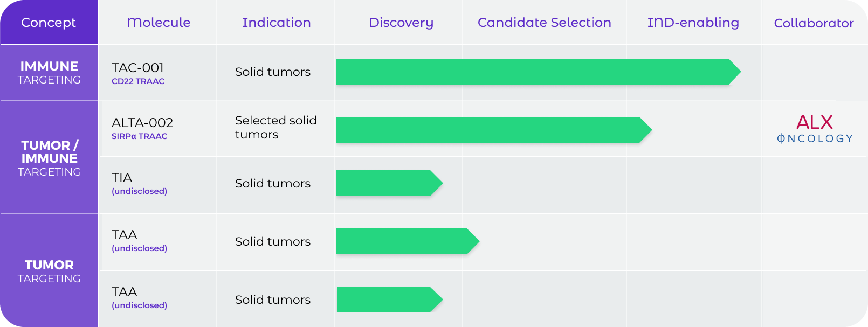Click the TIA undisclosed molecule entry
Screen dimensions: 868x327
[139, 183]
